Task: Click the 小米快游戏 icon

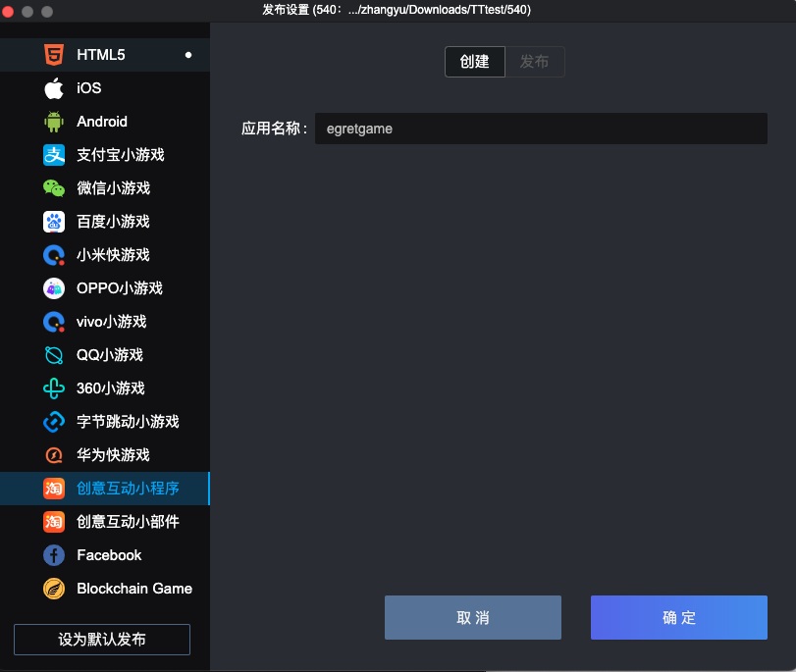Action: click(x=54, y=255)
